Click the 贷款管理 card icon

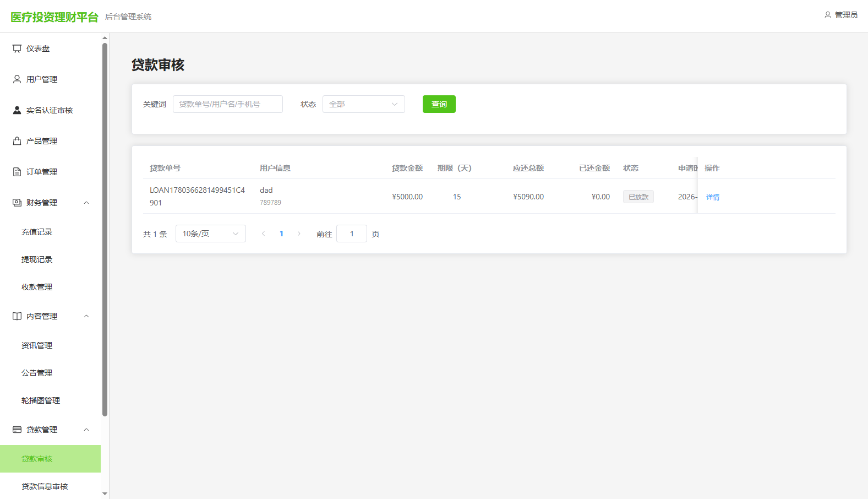[17, 430]
